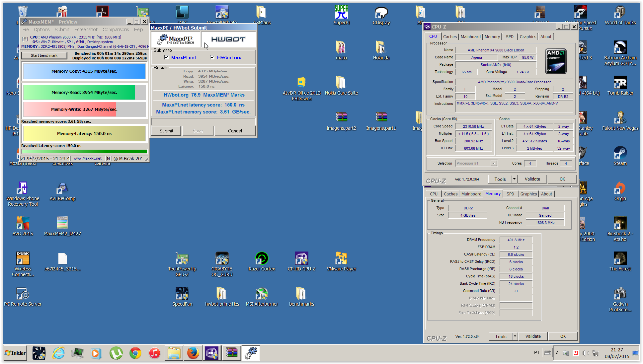Open the www.MaxxPI.net link
The image size is (643, 364).
point(87,159)
